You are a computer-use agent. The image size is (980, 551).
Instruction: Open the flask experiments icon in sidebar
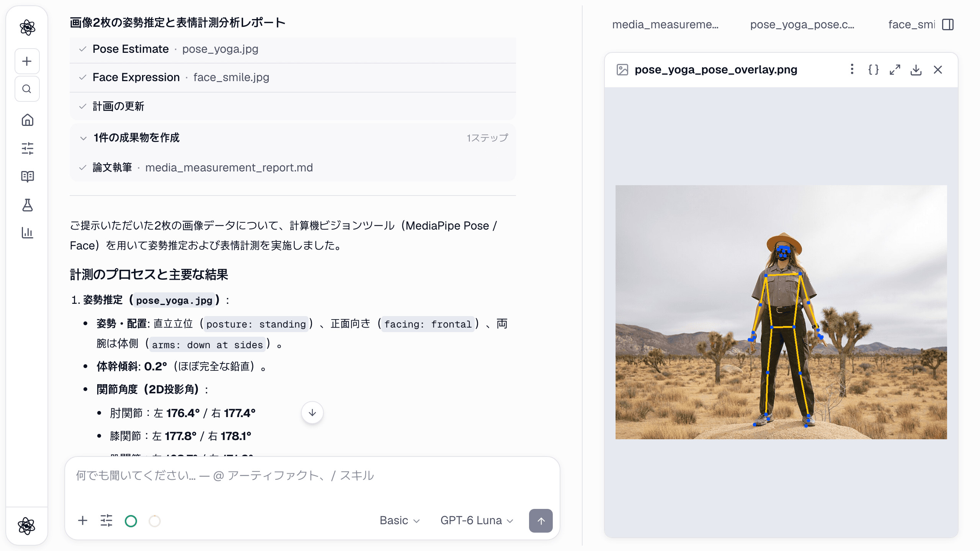tap(27, 205)
